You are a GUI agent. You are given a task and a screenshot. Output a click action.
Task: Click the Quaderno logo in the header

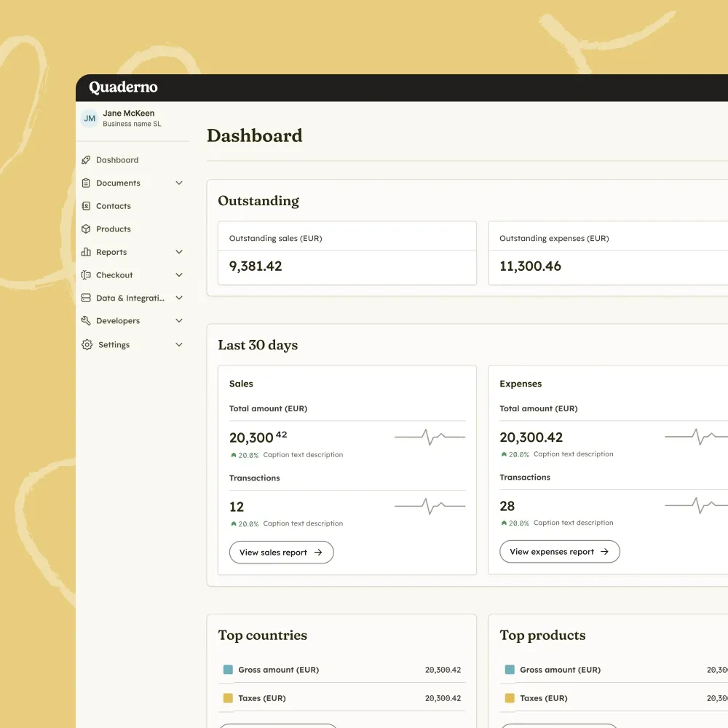click(x=122, y=87)
